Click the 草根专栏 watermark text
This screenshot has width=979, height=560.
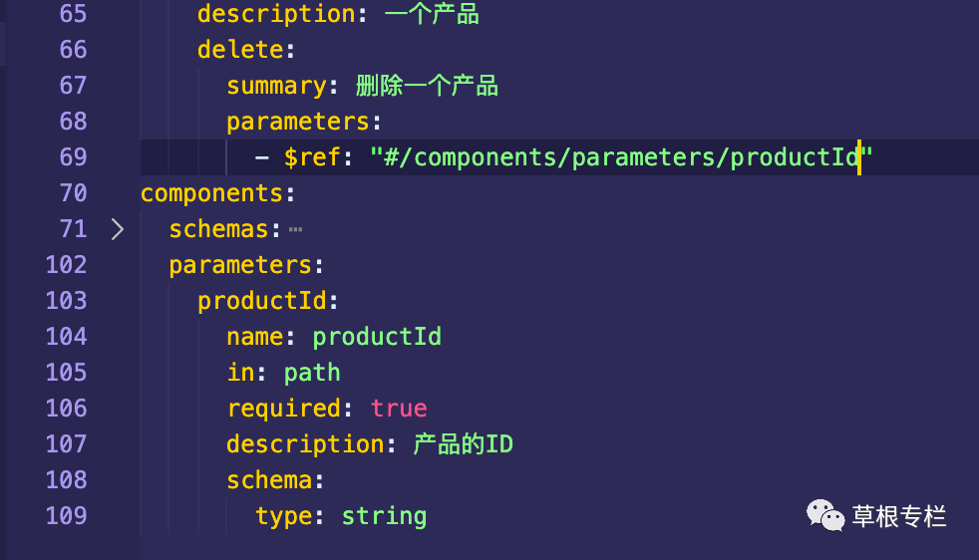pyautogui.click(x=899, y=516)
